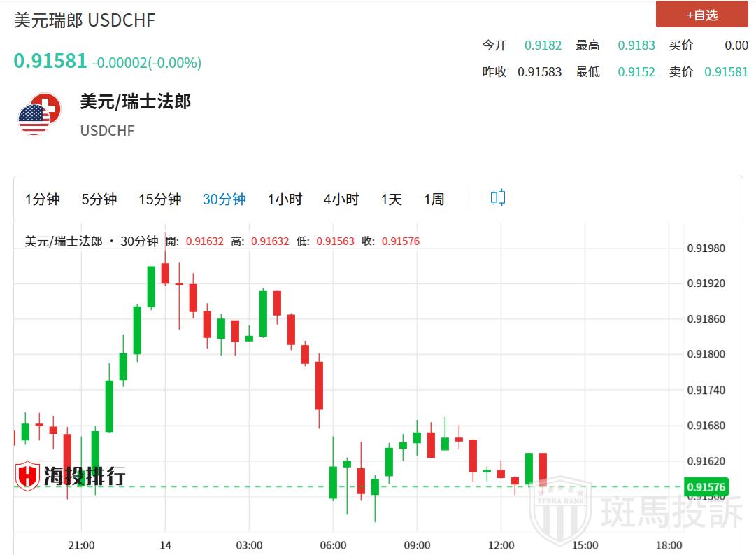Switch to the 1周 weekly chart

434,199
